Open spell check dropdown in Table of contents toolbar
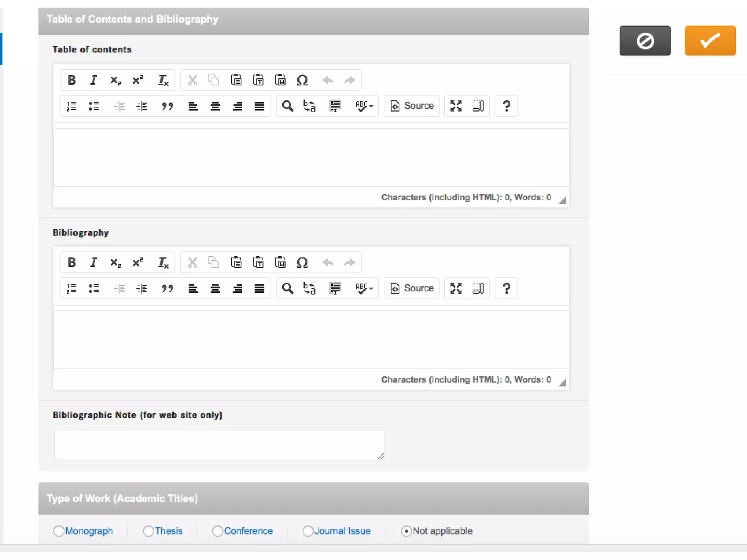Screen dimensions: 747x560 coord(364,106)
